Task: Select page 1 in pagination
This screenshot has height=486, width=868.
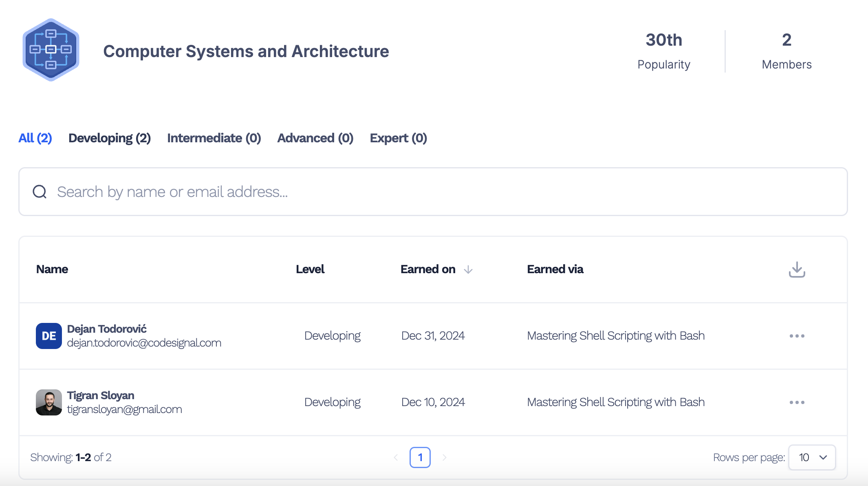Action: click(x=420, y=457)
